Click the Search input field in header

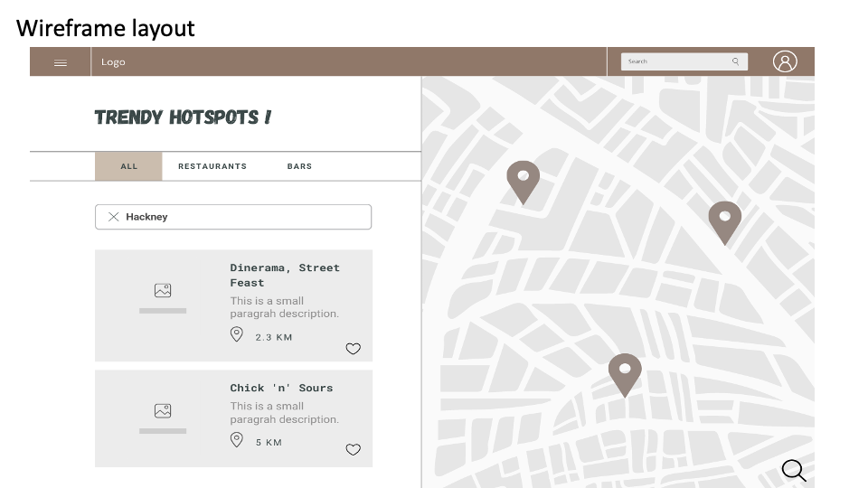684,61
